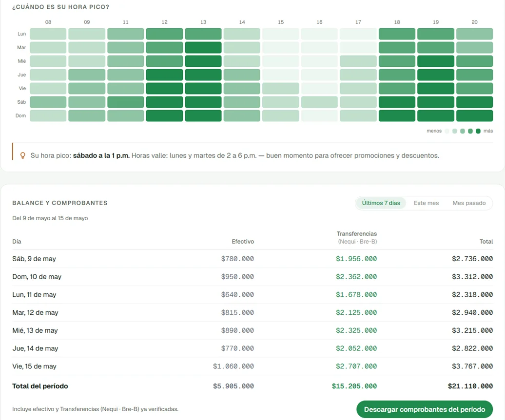
Task: Click the BALANCE Y COMPROBANTES heading
Action: coord(60,203)
